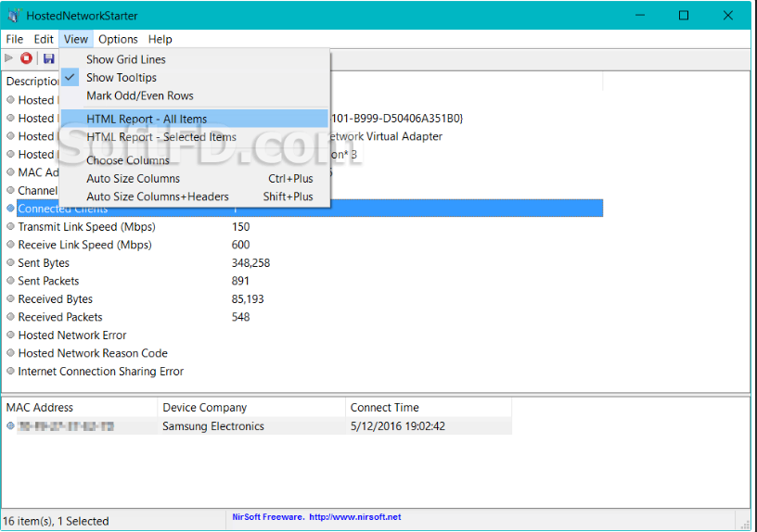Open the Edit menu
757x532 pixels.
pyautogui.click(x=44, y=39)
